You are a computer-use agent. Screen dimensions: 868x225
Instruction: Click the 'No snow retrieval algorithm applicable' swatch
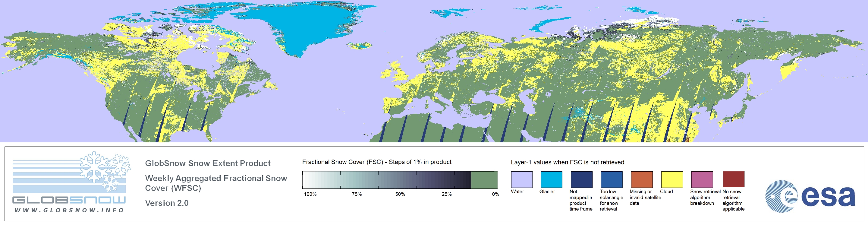pyautogui.click(x=733, y=179)
